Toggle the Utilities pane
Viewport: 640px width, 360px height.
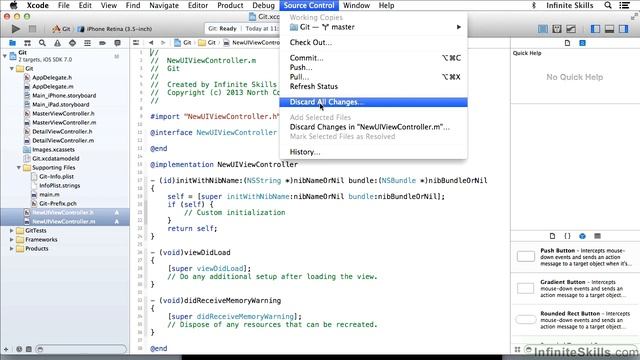tap(623, 29)
